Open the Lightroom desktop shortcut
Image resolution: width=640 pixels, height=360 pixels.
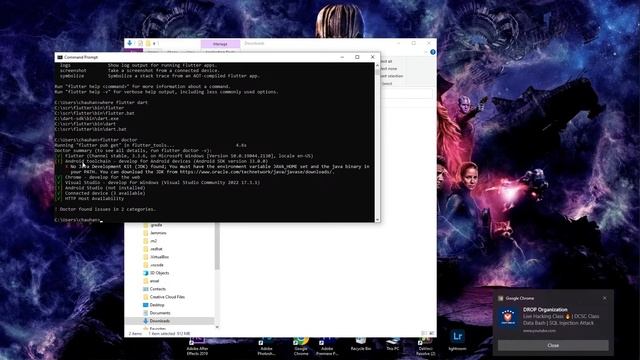click(457, 340)
